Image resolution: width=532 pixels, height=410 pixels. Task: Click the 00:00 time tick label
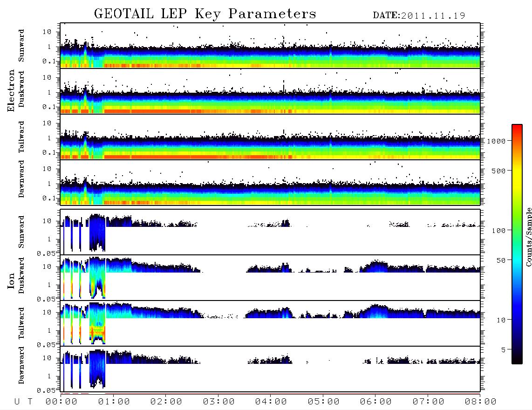61,402
